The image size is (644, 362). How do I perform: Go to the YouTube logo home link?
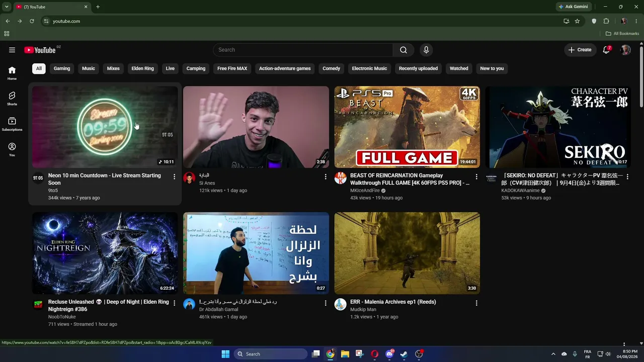click(40, 50)
